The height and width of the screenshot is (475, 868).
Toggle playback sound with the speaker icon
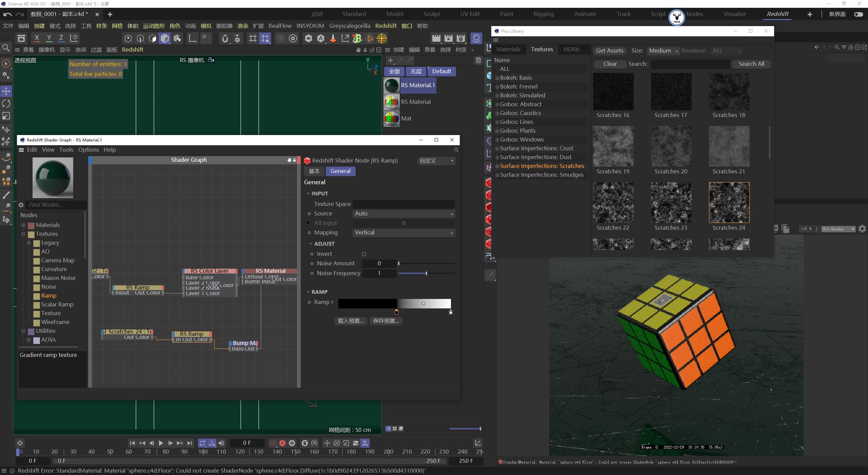click(x=221, y=443)
